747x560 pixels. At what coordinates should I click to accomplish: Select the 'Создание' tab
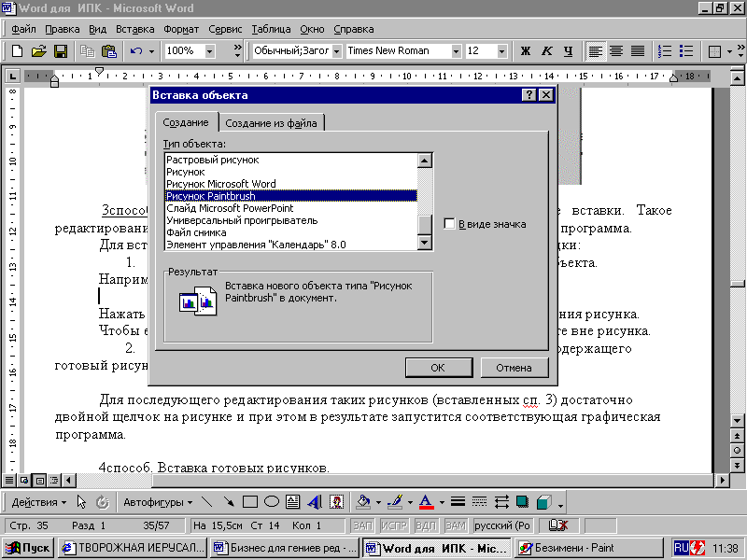coord(186,122)
